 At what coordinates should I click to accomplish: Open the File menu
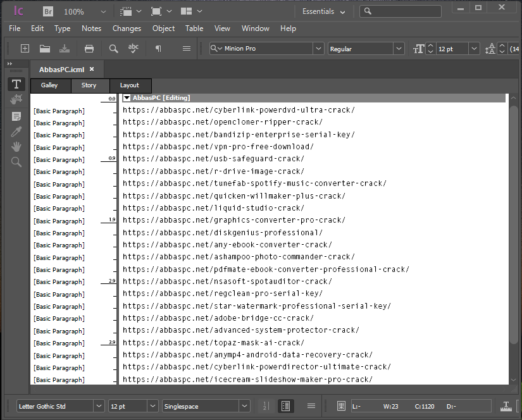click(15, 28)
